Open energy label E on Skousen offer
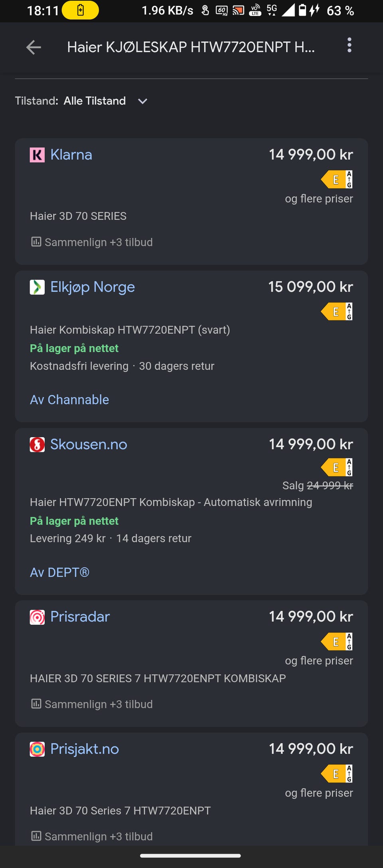383x868 pixels. pyautogui.click(x=337, y=468)
